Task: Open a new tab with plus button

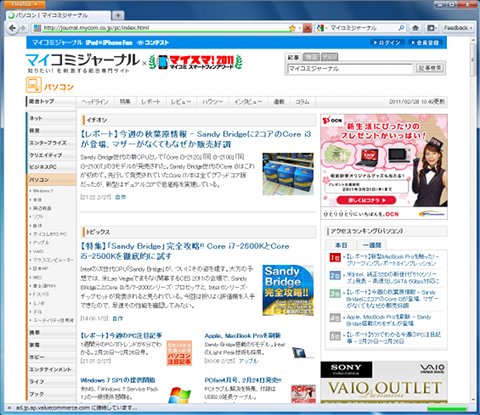Action: point(118,15)
